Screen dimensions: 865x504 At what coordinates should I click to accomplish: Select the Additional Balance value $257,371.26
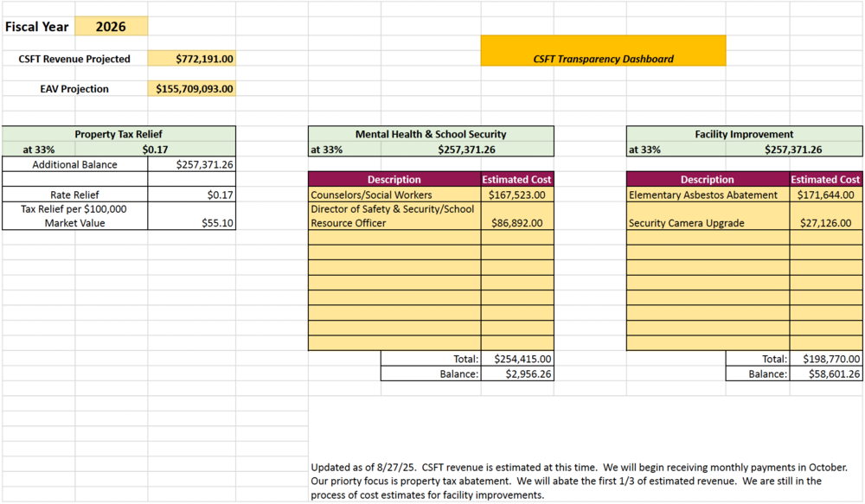coord(191,164)
